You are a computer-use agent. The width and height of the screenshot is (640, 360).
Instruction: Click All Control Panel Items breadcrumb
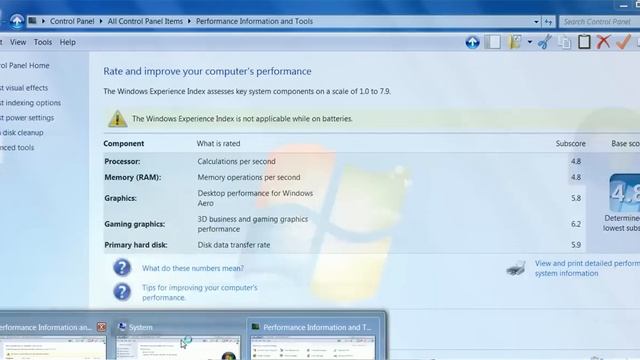145,21
